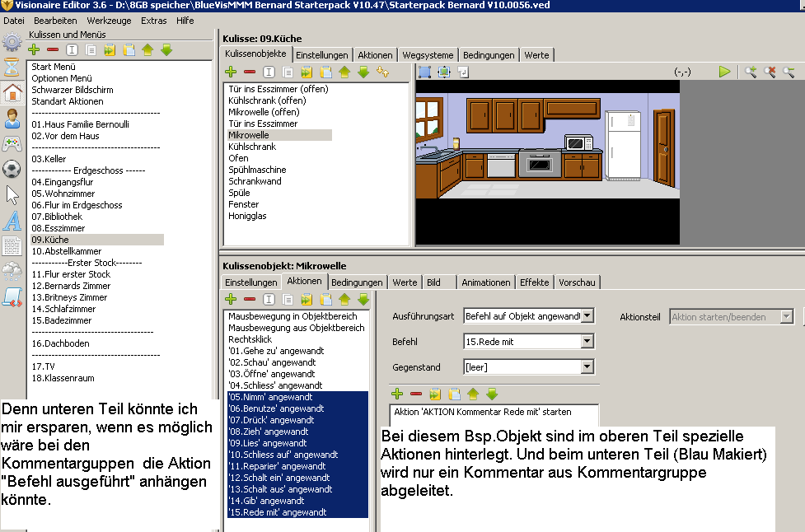Switch to the Animationen tab

[485, 282]
